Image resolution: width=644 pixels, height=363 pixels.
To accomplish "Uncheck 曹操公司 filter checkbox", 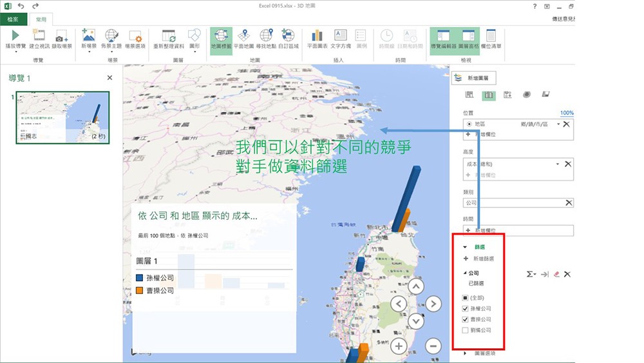I will [465, 319].
